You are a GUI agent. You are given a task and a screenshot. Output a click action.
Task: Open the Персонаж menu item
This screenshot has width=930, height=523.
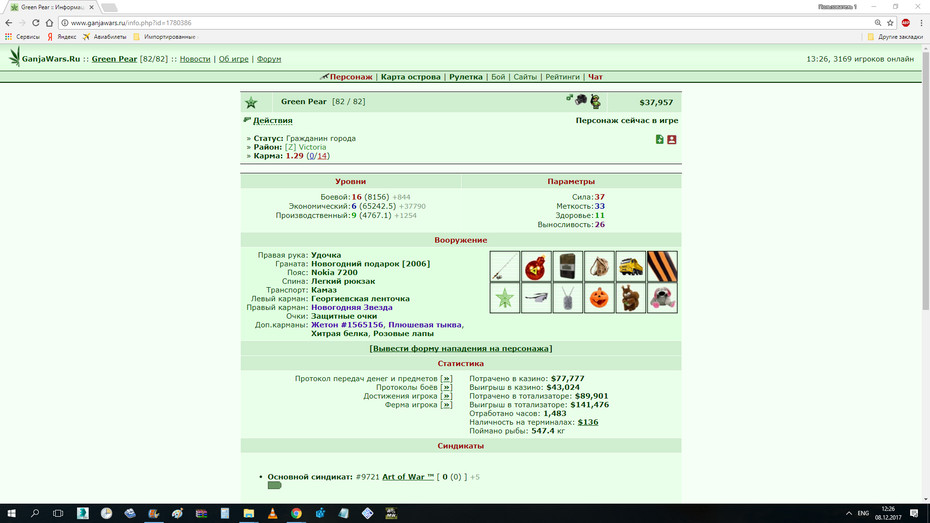(x=351, y=77)
